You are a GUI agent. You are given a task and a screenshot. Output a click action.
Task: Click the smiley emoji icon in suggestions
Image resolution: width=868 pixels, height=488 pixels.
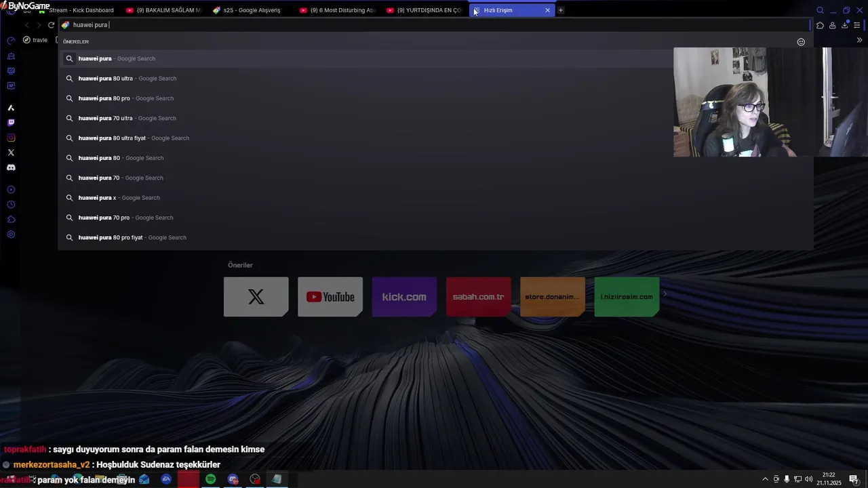801,42
